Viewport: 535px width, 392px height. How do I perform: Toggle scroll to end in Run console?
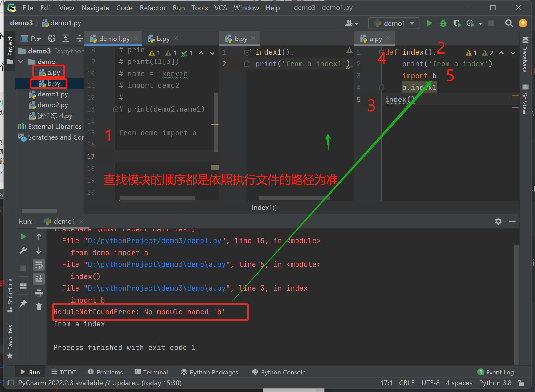(x=39, y=279)
